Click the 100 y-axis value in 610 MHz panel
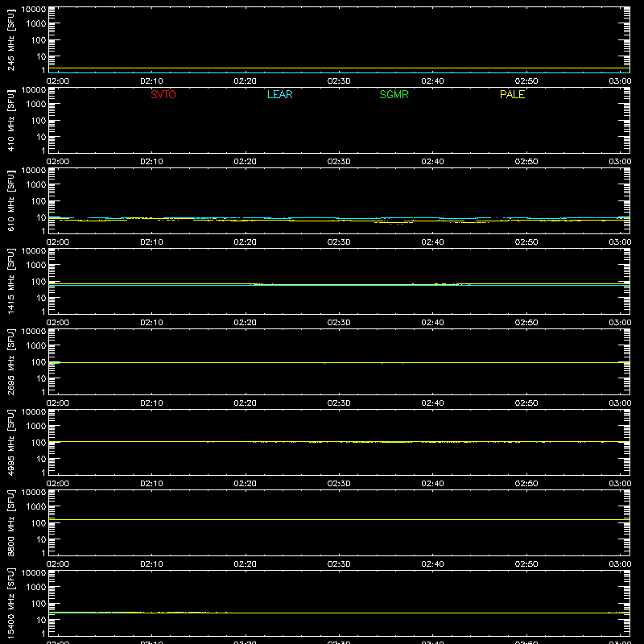The height and width of the screenshot is (644, 644). [x=39, y=201]
